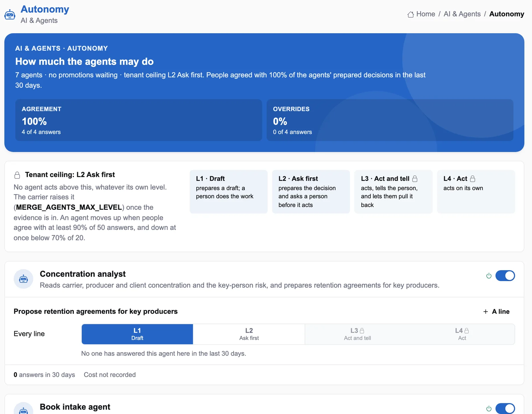The width and height of the screenshot is (532, 414).
Task: Click the Autonomy page title
Action: [45, 9]
